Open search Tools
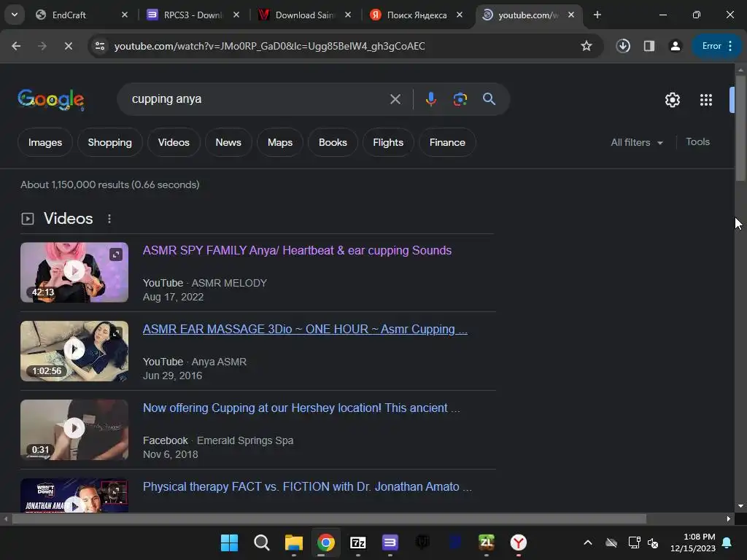This screenshot has height=560, width=747. coord(697,142)
